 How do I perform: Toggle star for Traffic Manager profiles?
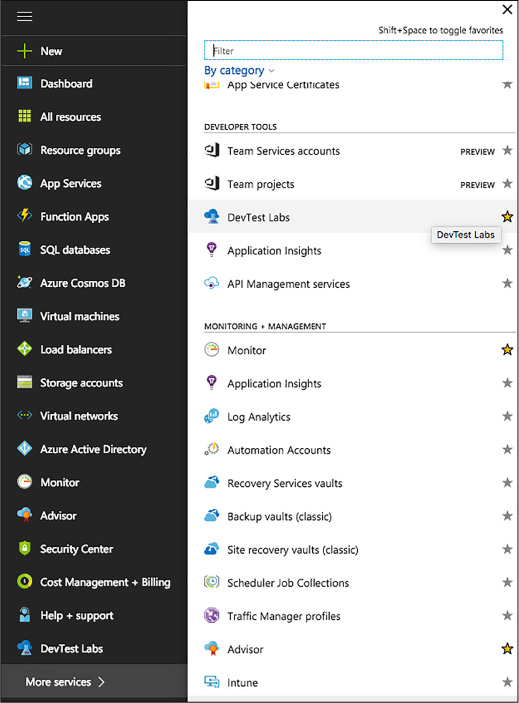coord(507,616)
